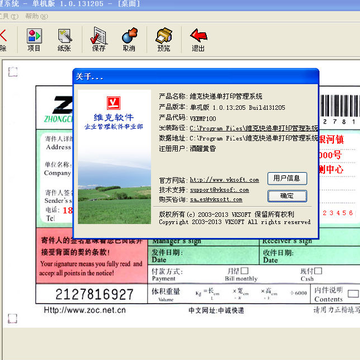Open the 安装路径 Program Files path link

[253, 128]
